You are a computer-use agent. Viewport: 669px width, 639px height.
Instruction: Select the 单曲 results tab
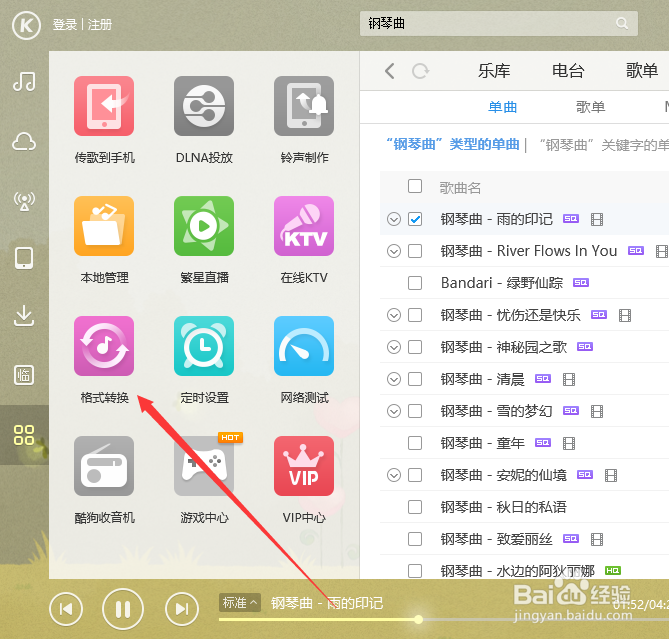click(x=502, y=107)
